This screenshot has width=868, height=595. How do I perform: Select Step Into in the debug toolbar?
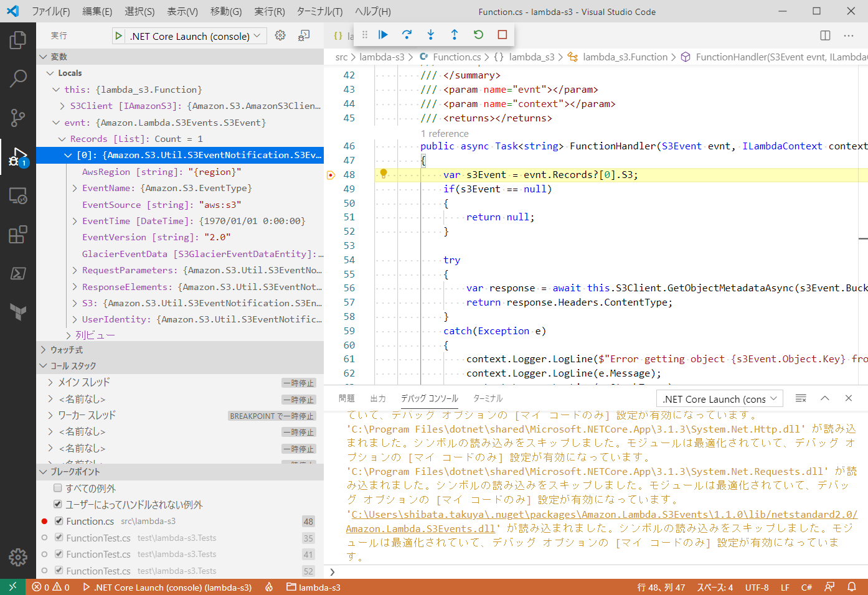[x=430, y=34]
